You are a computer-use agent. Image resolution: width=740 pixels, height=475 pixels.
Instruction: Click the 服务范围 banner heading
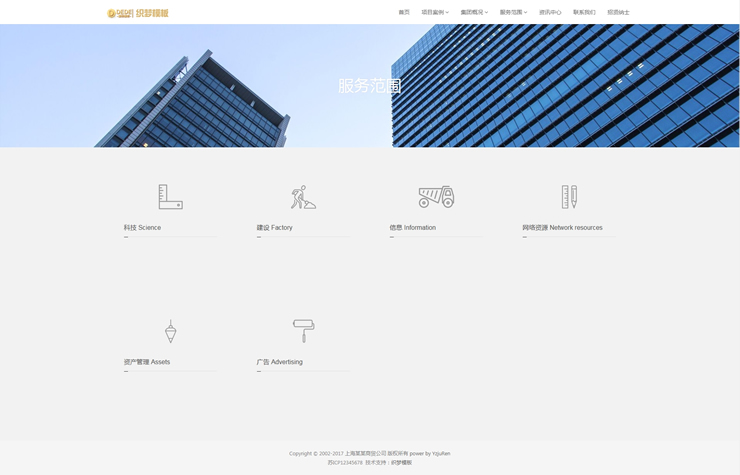point(370,86)
